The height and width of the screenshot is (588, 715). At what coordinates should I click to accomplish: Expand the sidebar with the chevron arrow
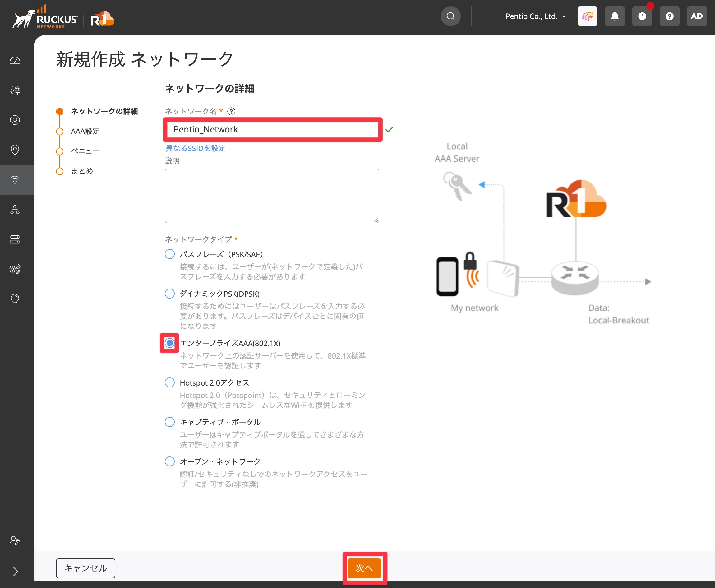coord(16,572)
